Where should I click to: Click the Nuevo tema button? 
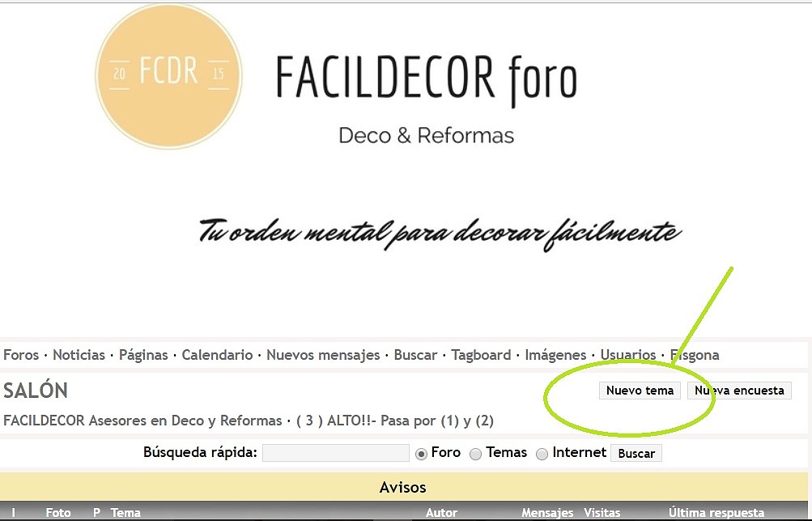click(640, 391)
